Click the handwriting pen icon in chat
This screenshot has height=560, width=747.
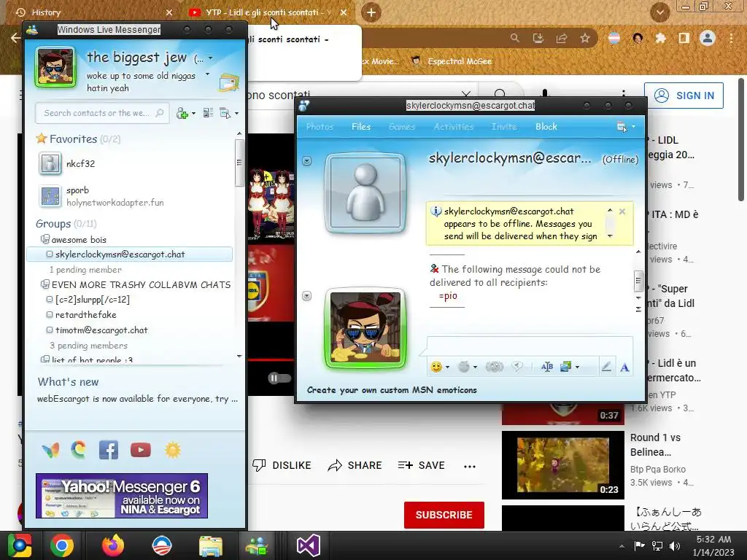pos(606,367)
